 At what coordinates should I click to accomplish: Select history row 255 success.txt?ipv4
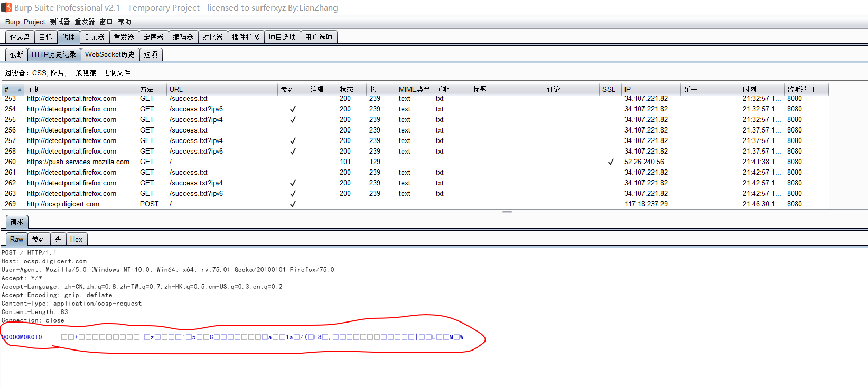[415, 120]
